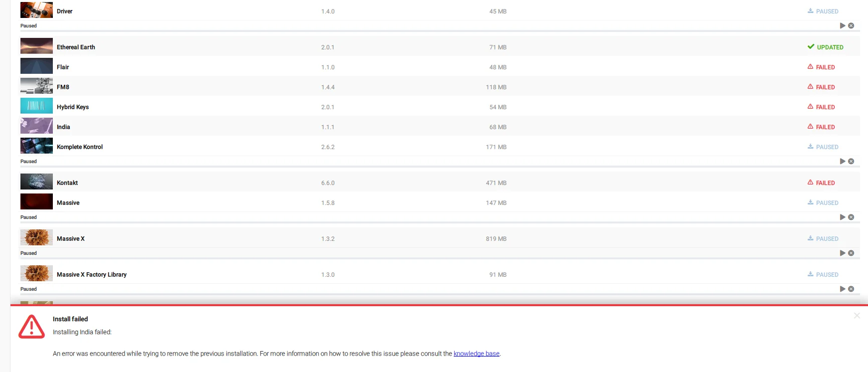Image resolution: width=868 pixels, height=372 pixels.
Task: Select the Komplete Kontrol thumbnail
Action: click(x=36, y=146)
